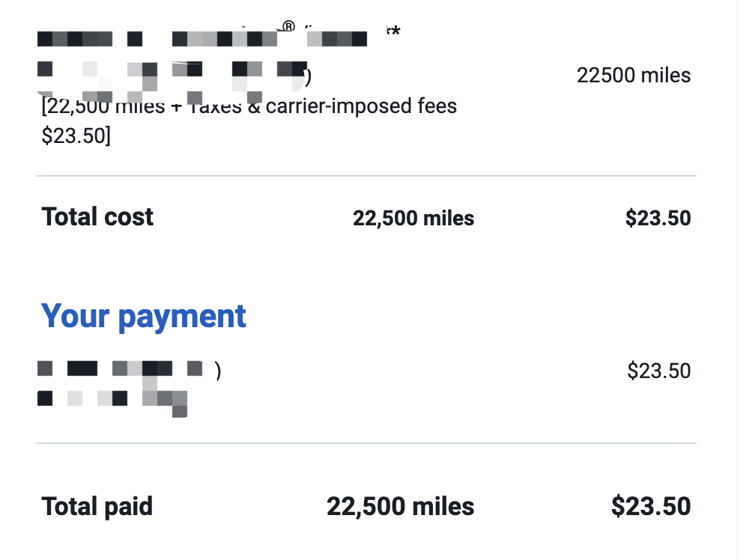
Task: Click the Your payment heading
Action: click(144, 317)
